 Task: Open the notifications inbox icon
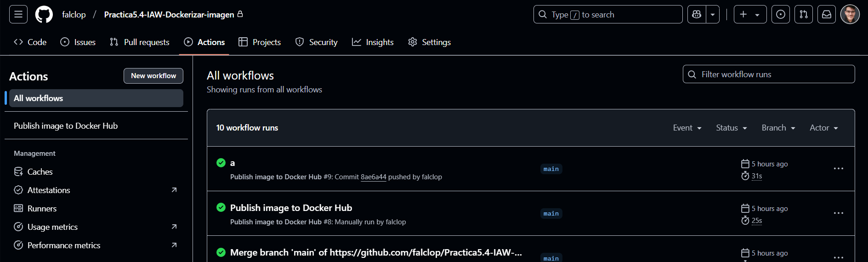(826, 14)
